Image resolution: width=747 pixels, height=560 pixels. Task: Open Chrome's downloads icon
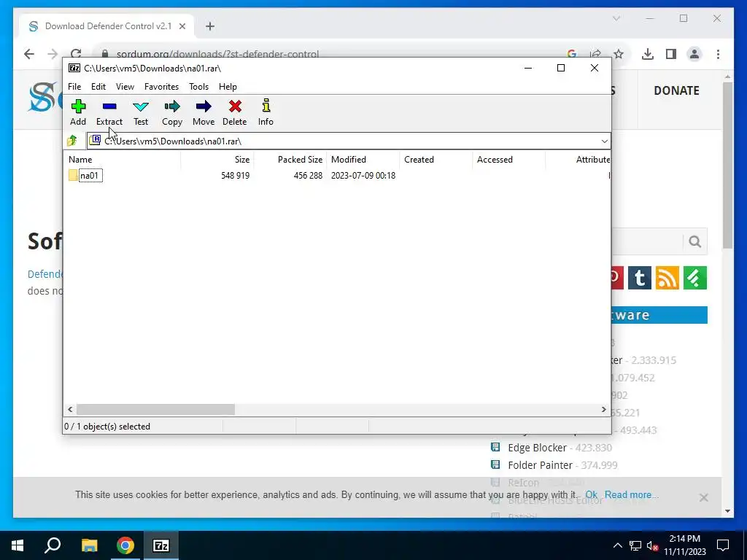(648, 54)
